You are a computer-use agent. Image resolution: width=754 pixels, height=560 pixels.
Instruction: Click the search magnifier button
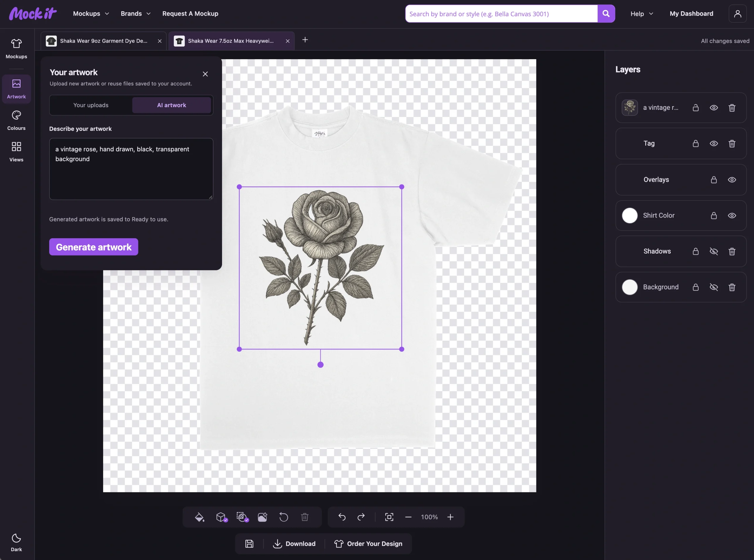pos(606,14)
